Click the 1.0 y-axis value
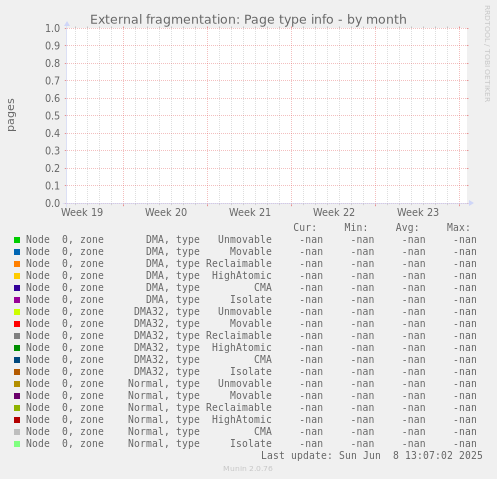Image resolution: width=497 pixels, height=479 pixels. point(53,28)
